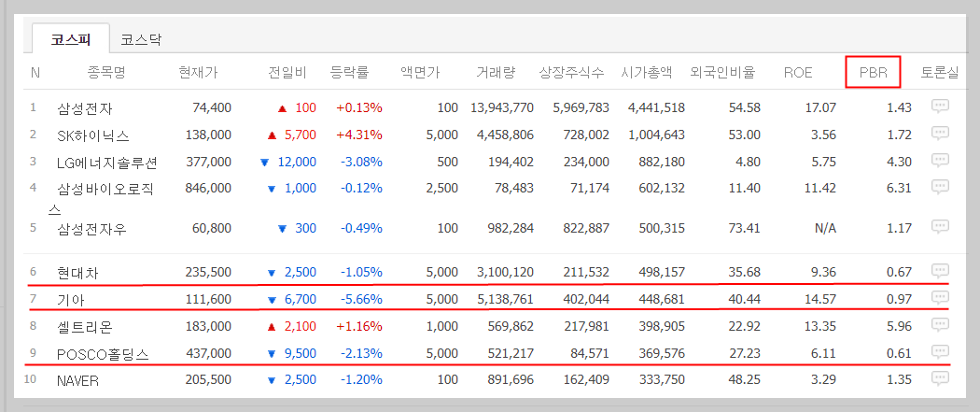Screen dimensions: 980x412
Task: Select 셀트리온 ROE value 13.35
Action: pyautogui.click(x=820, y=326)
